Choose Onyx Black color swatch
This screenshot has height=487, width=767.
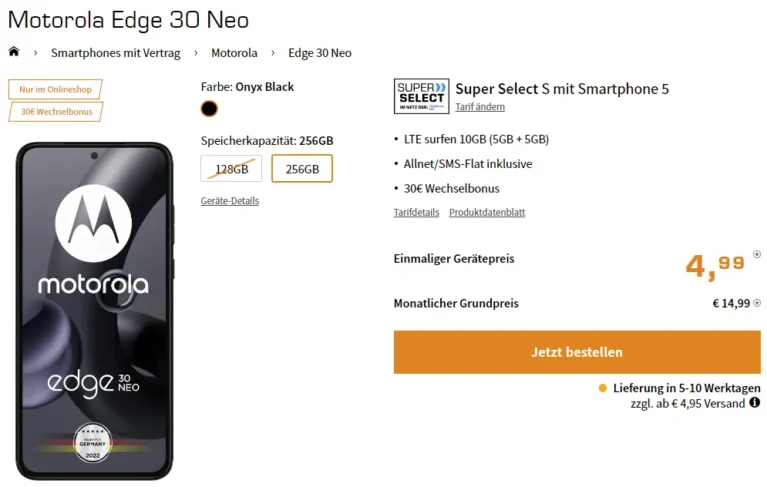click(209, 109)
